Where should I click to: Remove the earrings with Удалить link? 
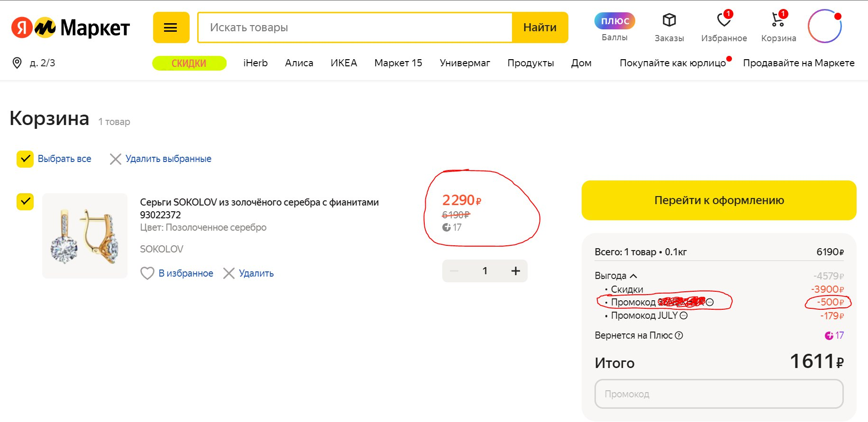(x=256, y=273)
